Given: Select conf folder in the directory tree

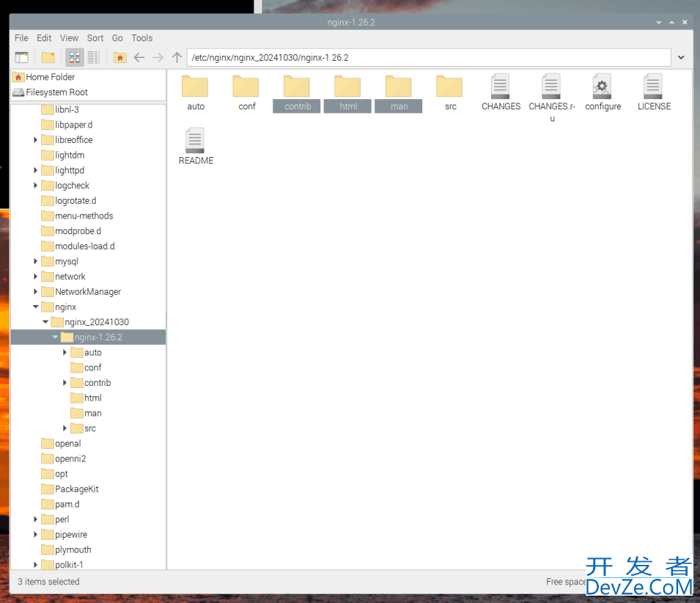Looking at the screenshot, I should tap(86, 368).
